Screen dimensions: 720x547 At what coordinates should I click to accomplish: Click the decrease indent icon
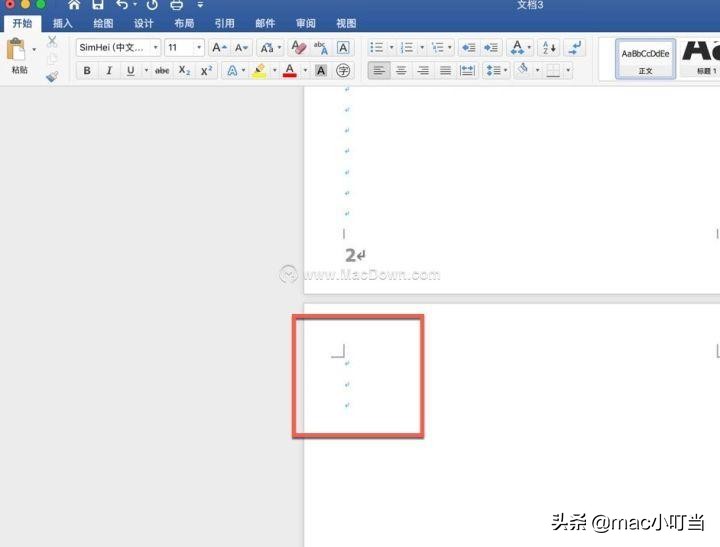[469, 47]
